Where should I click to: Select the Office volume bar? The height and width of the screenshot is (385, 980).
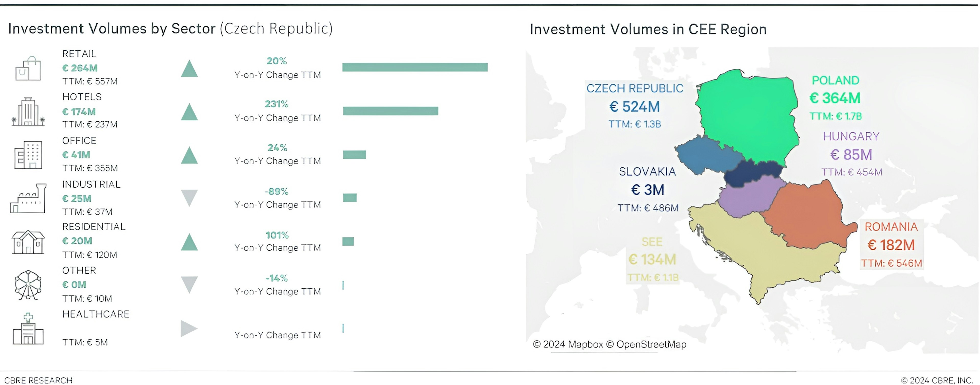tap(354, 155)
